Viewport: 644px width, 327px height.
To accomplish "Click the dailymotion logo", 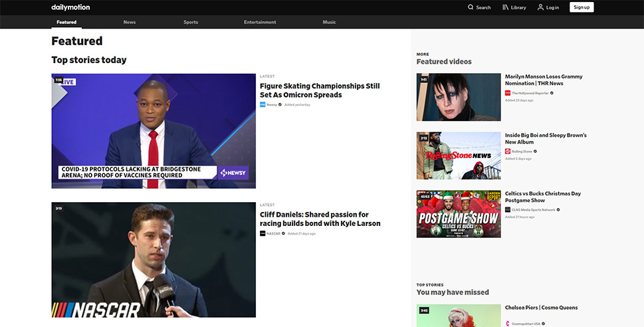I will pyautogui.click(x=70, y=7).
